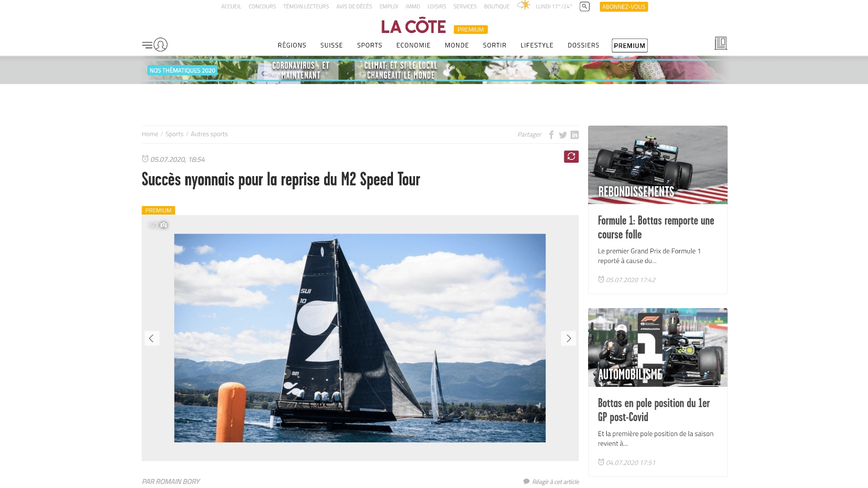Open Coronavirus et maintenant thematic banner
This screenshot has width=868, height=488.
(301, 70)
